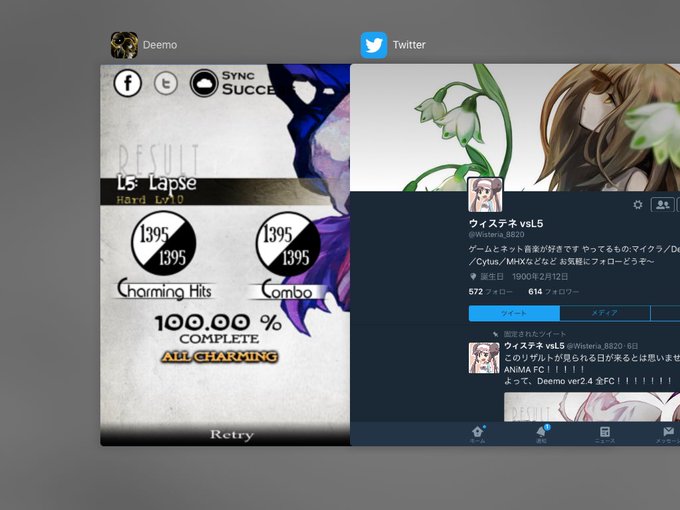Open the pinned tweet's result image
Screen dimensions: 680x510
coord(592,406)
